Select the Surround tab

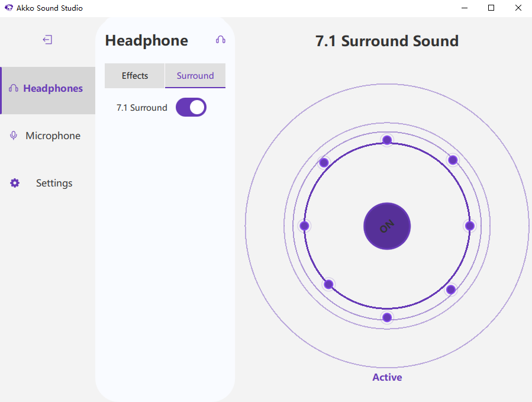195,76
